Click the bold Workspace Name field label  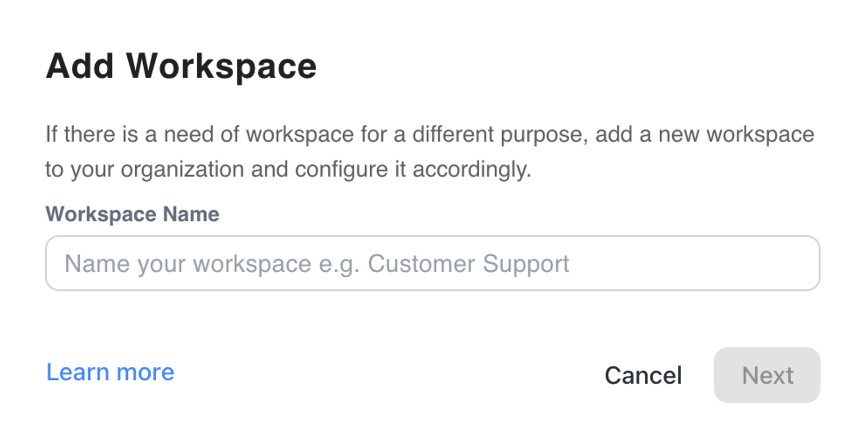click(x=132, y=214)
